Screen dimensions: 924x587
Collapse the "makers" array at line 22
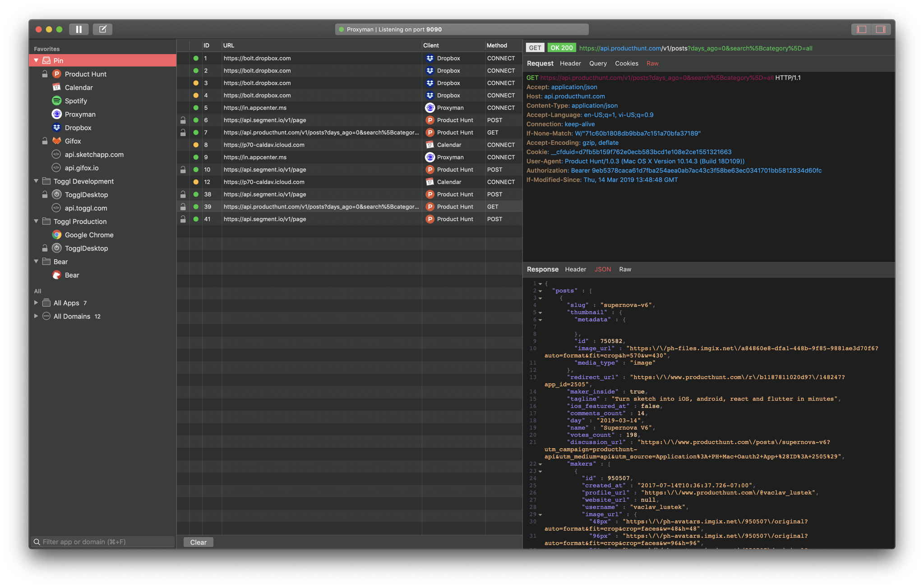click(541, 464)
